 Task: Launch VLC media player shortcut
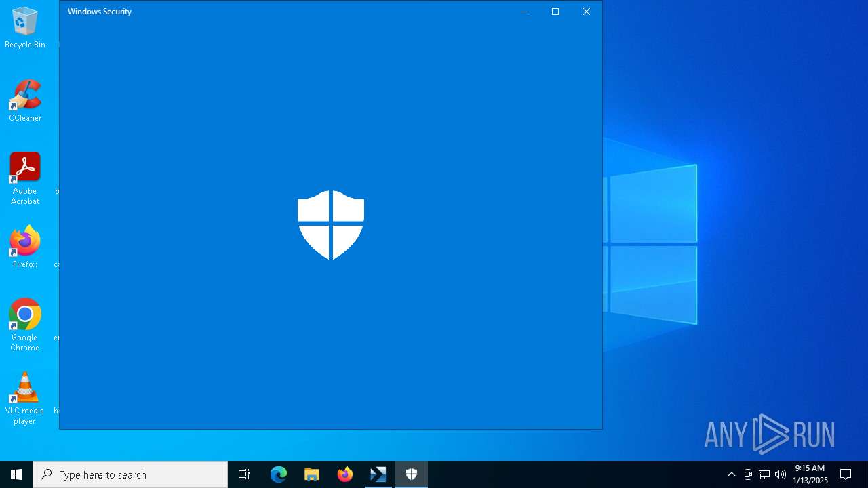coord(25,399)
